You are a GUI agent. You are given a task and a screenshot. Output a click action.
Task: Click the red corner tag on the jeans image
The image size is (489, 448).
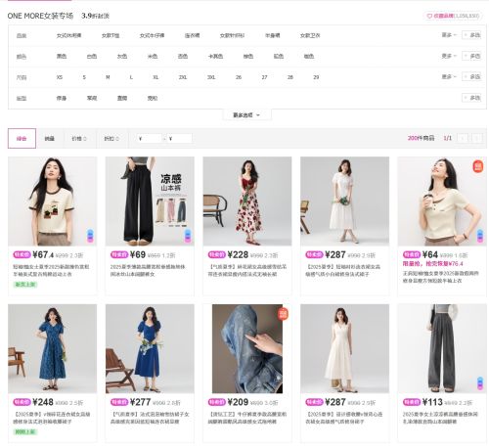pyautogui.click(x=283, y=314)
